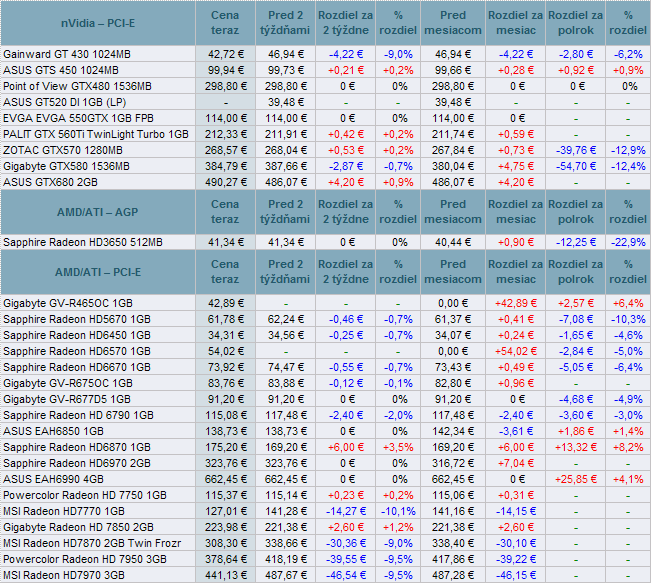The height and width of the screenshot is (583, 651).
Task: Click the PALIT GTX 560Ti TwinLight Turbo 1GB name
Action: 95,134
